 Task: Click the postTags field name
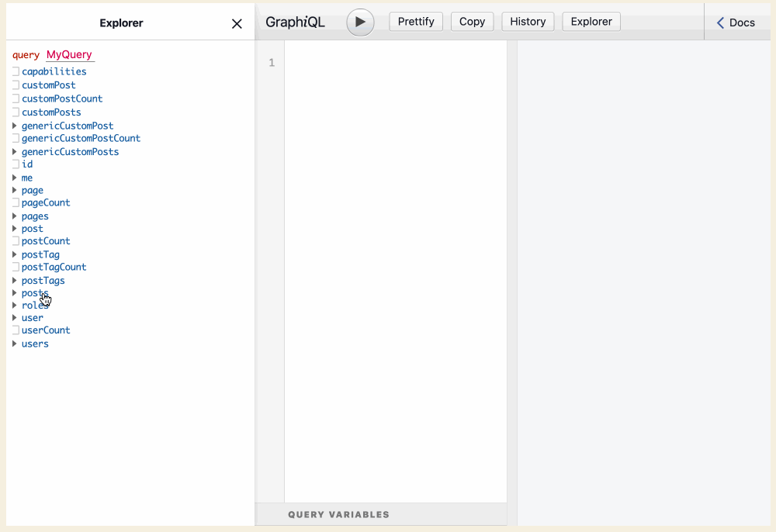(43, 280)
